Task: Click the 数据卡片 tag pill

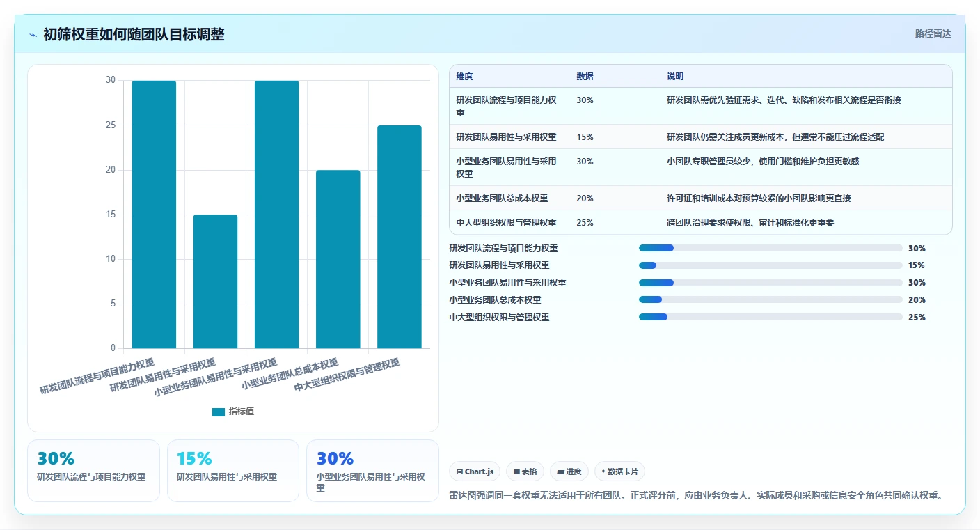Action: (619, 471)
